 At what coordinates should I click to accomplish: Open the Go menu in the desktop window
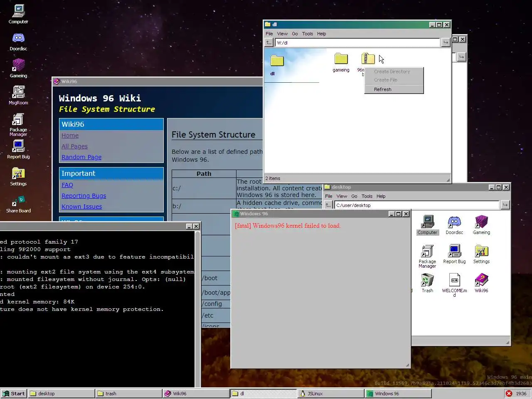(x=354, y=196)
